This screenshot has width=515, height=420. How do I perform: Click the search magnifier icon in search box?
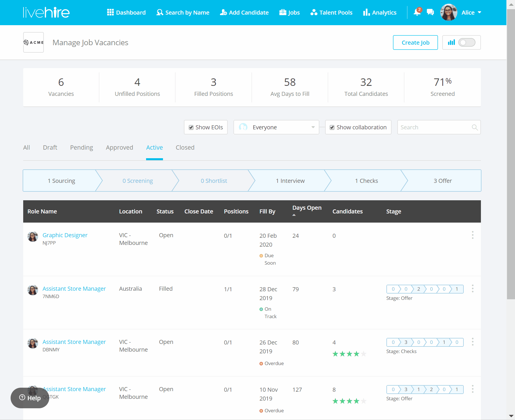[475, 127]
